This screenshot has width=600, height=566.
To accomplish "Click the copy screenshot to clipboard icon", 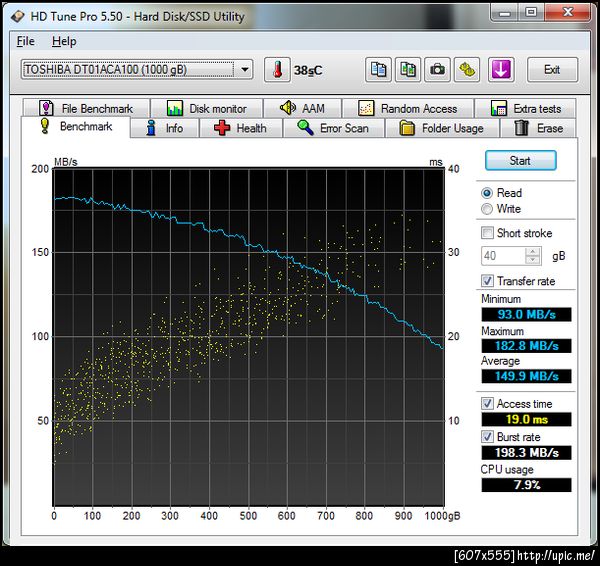I will click(408, 70).
